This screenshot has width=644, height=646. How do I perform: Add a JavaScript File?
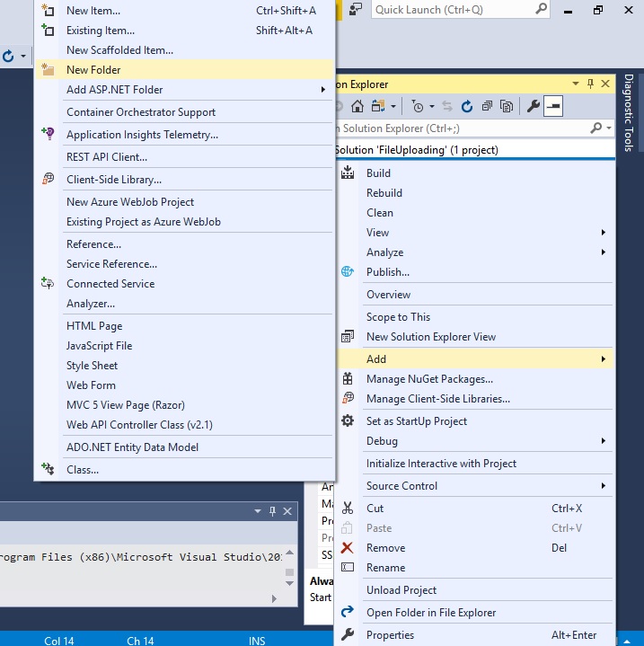pos(184,346)
